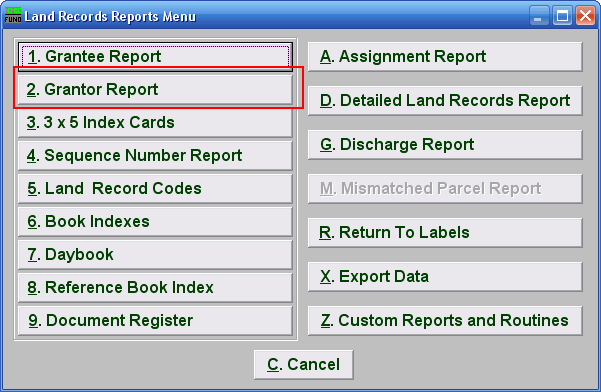
Task: Open Detailed Land Records Report
Action: [445, 101]
